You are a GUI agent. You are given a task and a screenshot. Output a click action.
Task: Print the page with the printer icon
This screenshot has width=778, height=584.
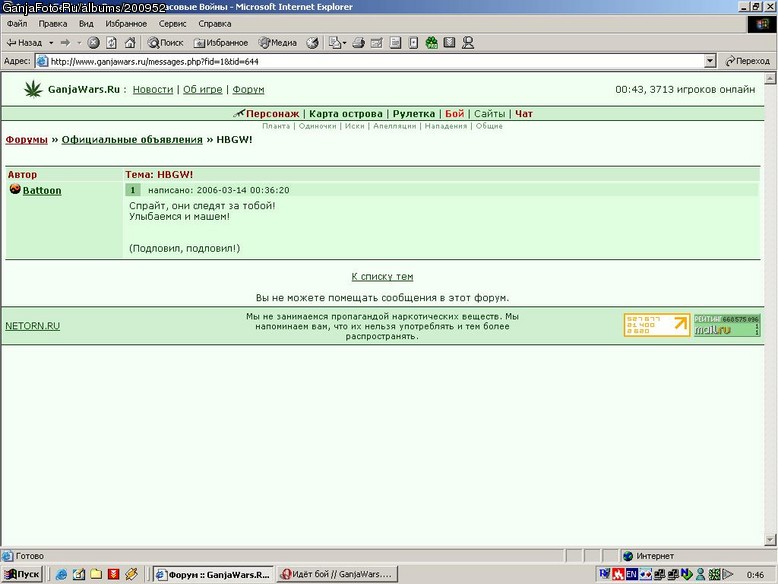(359, 43)
